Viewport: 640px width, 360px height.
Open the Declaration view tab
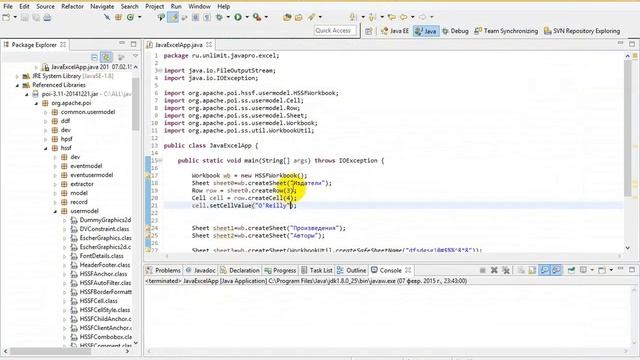point(240,270)
